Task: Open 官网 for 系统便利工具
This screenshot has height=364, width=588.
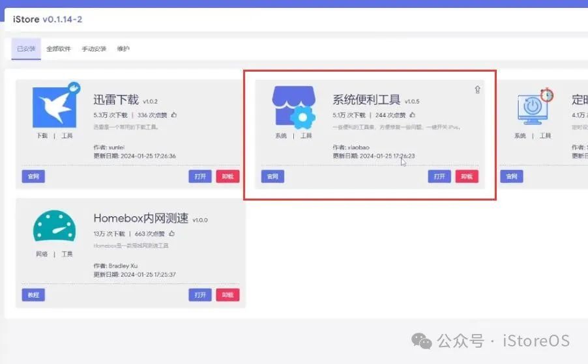Action: 272,176
